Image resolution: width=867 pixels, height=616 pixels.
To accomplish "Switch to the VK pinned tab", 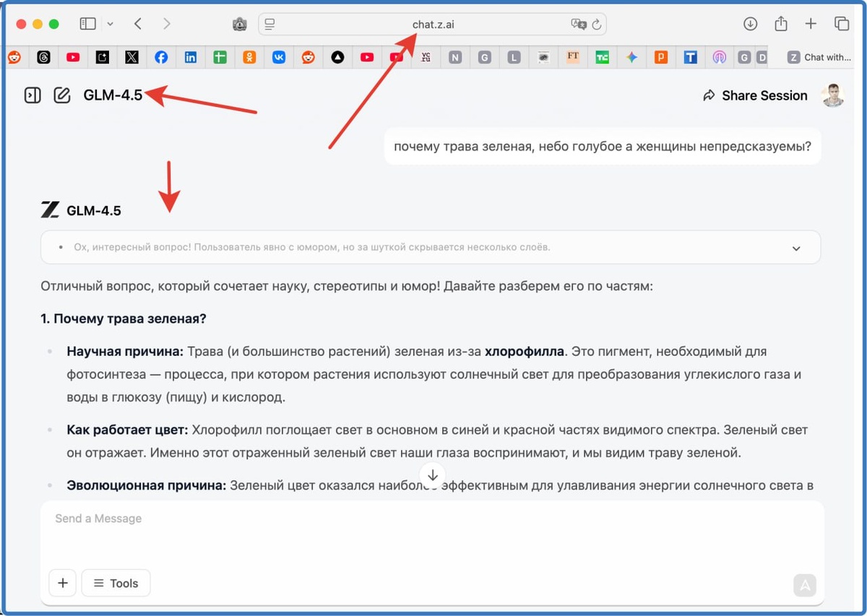I will (279, 57).
